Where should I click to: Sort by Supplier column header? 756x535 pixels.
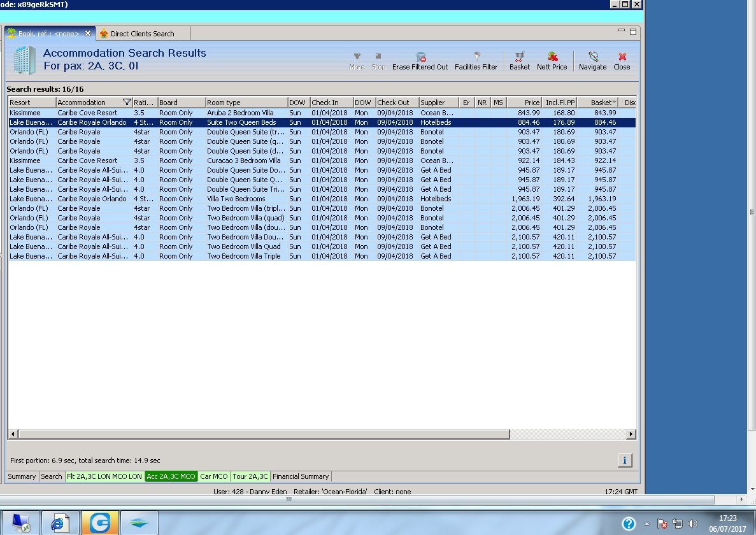(x=438, y=102)
